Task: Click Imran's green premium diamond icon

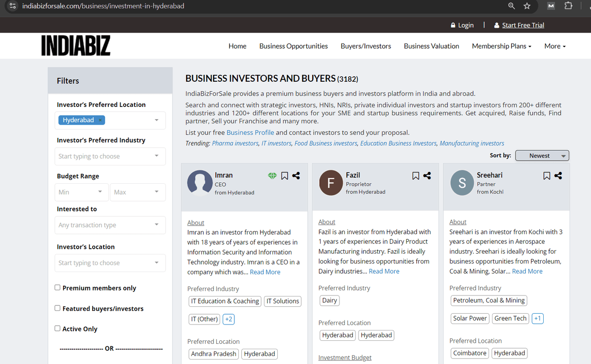Action: click(x=272, y=175)
